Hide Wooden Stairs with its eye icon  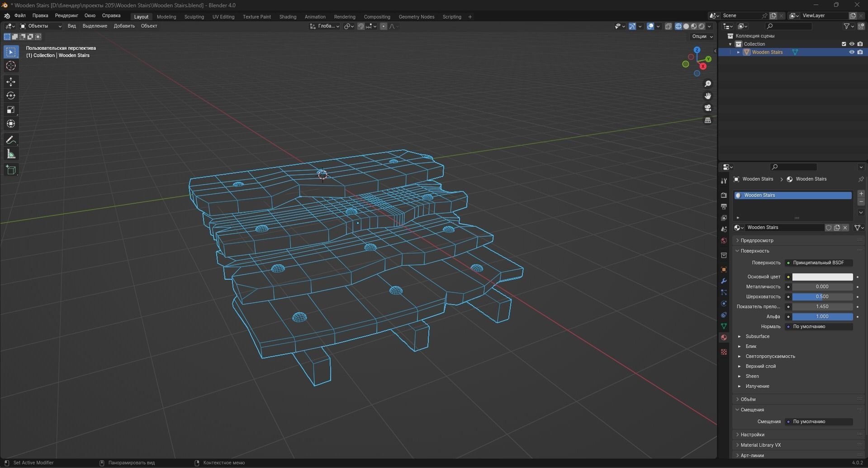(852, 52)
